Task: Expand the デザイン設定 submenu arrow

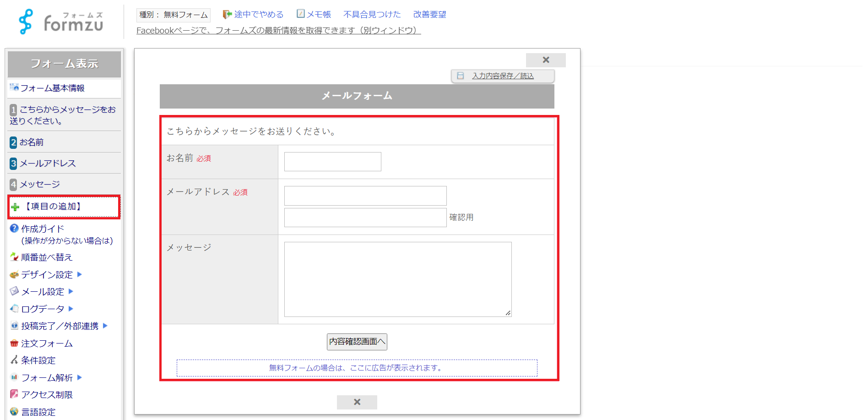Action: [x=80, y=274]
